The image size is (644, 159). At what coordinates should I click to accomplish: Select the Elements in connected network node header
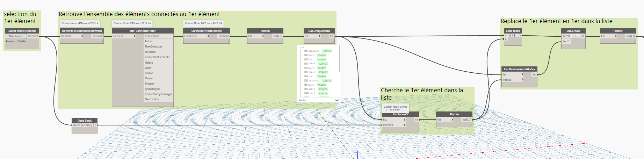click(x=81, y=31)
